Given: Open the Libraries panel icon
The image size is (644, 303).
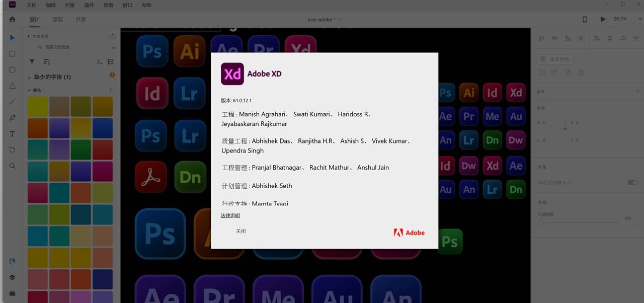Looking at the screenshot, I should click(13, 261).
